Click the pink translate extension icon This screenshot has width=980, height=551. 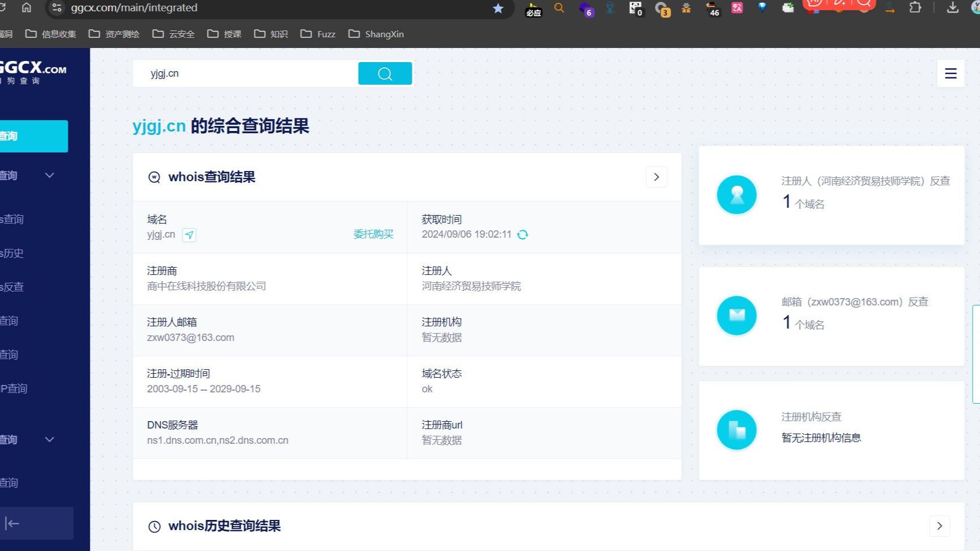click(737, 8)
